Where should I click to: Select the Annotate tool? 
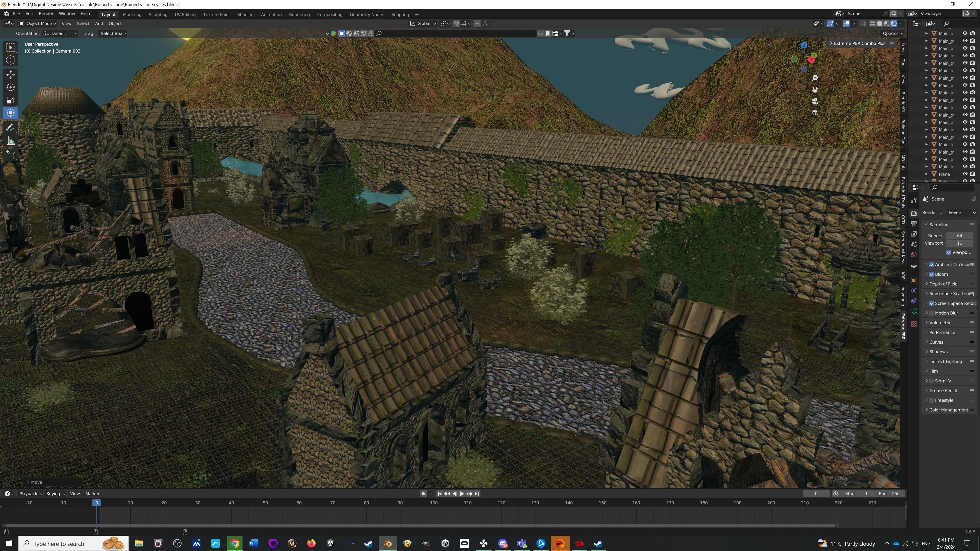click(11, 128)
